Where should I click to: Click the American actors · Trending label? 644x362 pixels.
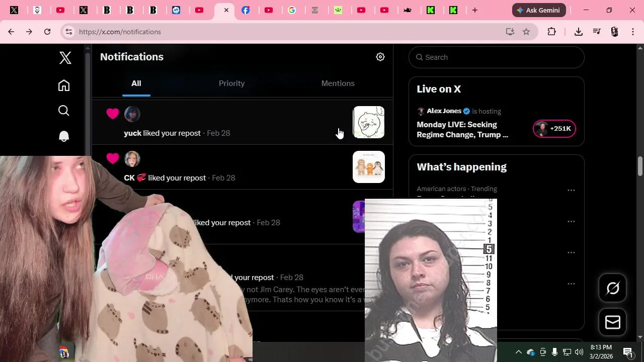pyautogui.click(x=457, y=189)
